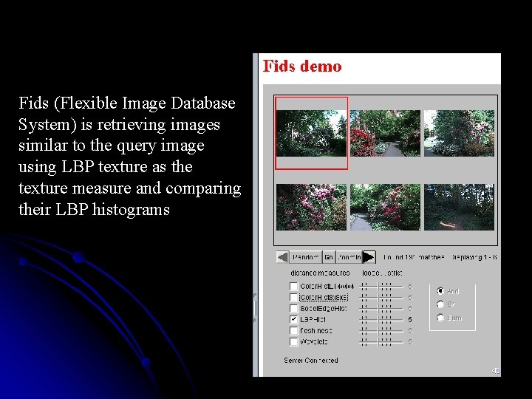532x399 pixels.
Task: Select the dark forest trail thumbnail
Action: click(x=459, y=208)
